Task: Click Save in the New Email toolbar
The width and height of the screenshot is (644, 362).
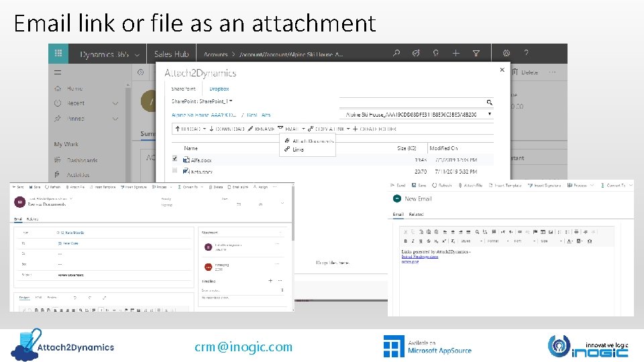Action: point(419,185)
